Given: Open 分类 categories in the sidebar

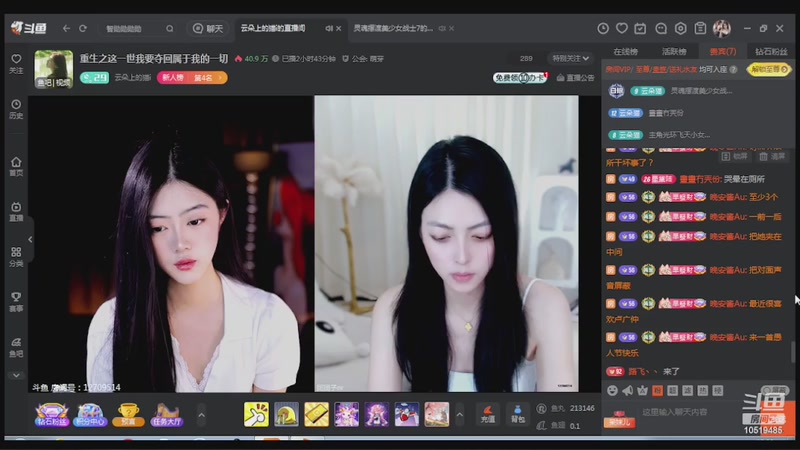Looking at the screenshot, I should click(x=16, y=257).
